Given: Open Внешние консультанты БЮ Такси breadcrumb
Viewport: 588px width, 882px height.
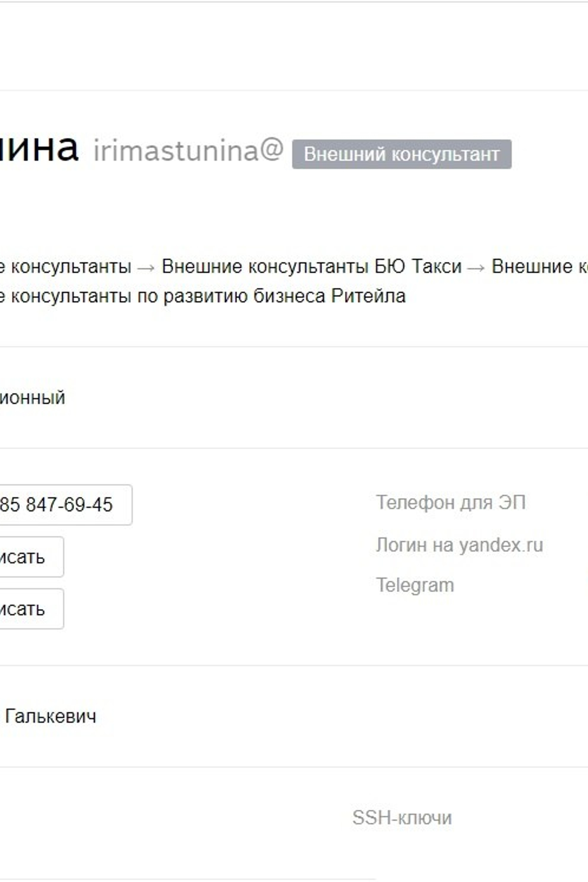Looking at the screenshot, I should tap(311, 267).
